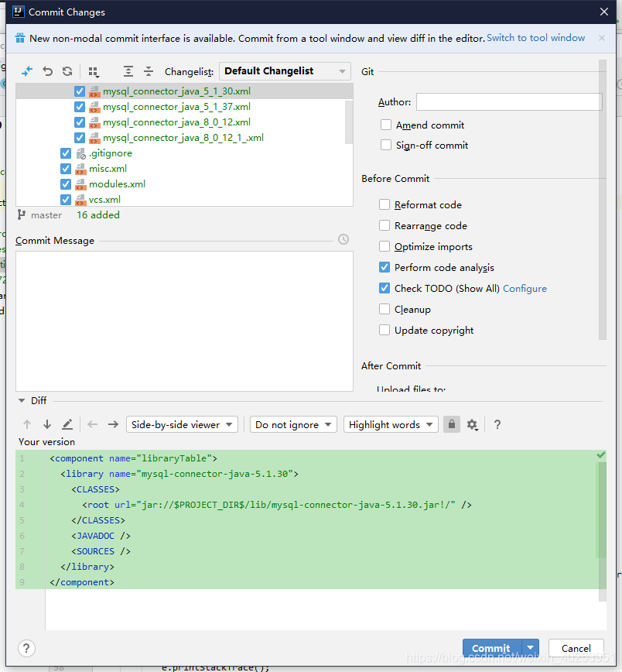Select the Rollback icon
Screen dimensions: 622x672
tap(47, 71)
